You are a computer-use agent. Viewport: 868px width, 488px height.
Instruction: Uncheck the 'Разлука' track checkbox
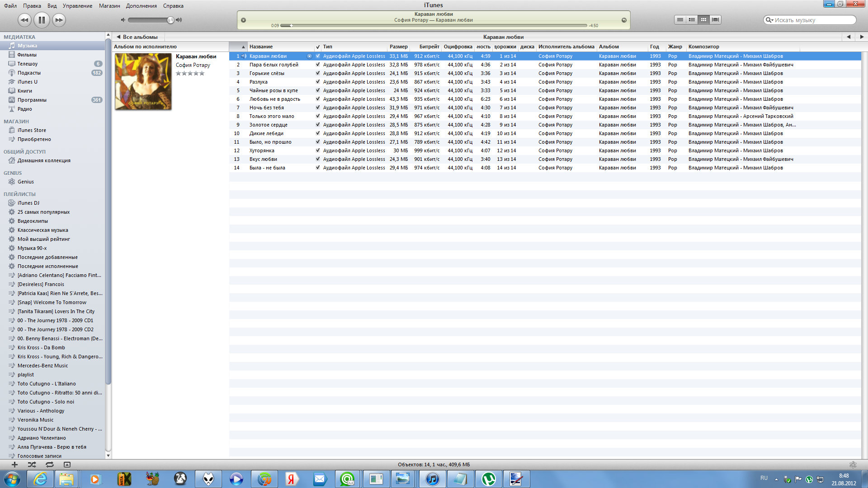[x=318, y=82]
